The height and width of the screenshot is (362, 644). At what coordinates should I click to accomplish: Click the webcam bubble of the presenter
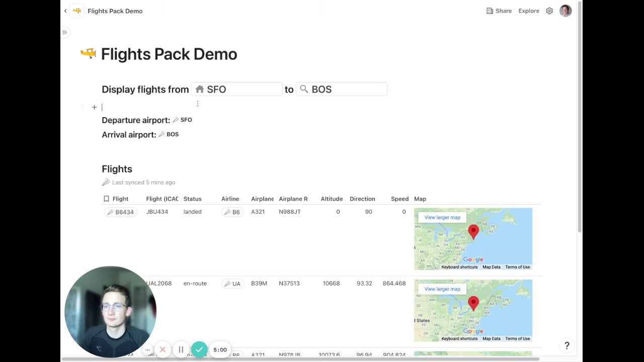coord(111,312)
